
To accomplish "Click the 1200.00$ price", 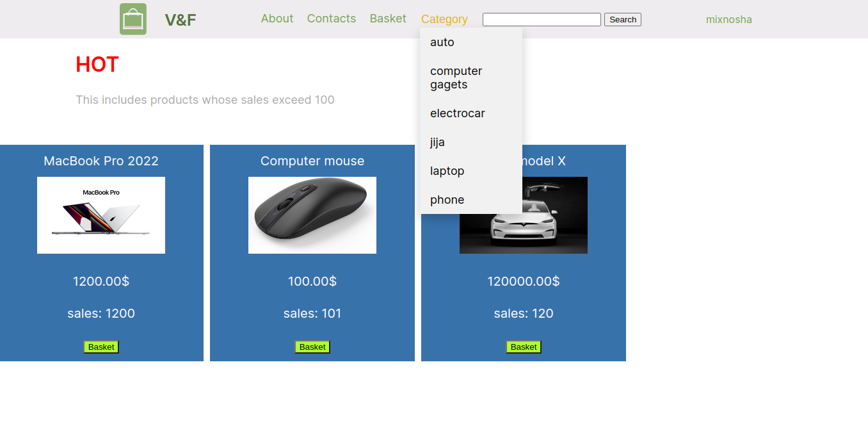I will click(x=101, y=281).
